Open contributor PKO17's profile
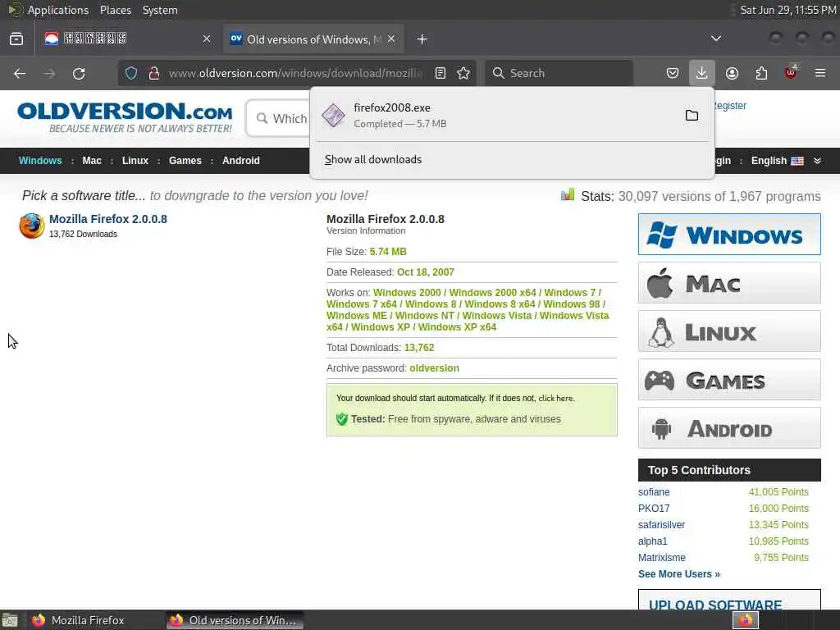The height and width of the screenshot is (630, 840). tap(654, 509)
